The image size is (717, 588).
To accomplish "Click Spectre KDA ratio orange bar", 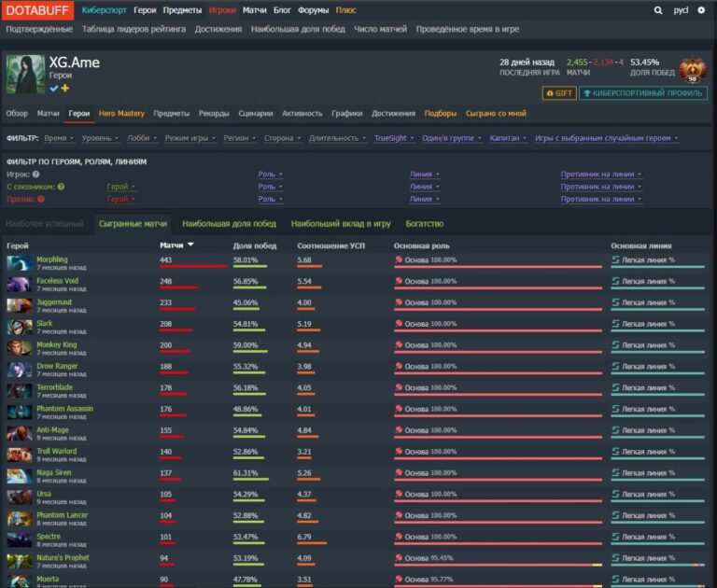I will (x=312, y=543).
